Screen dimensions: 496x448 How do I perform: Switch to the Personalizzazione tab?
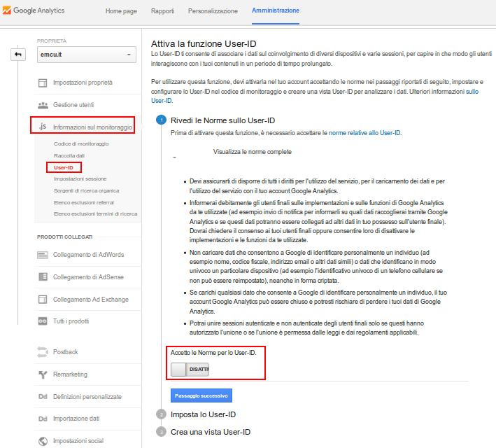click(x=213, y=11)
